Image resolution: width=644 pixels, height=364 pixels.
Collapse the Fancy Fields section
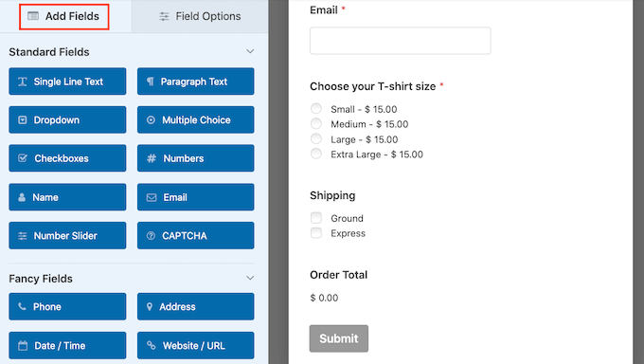[x=250, y=278]
